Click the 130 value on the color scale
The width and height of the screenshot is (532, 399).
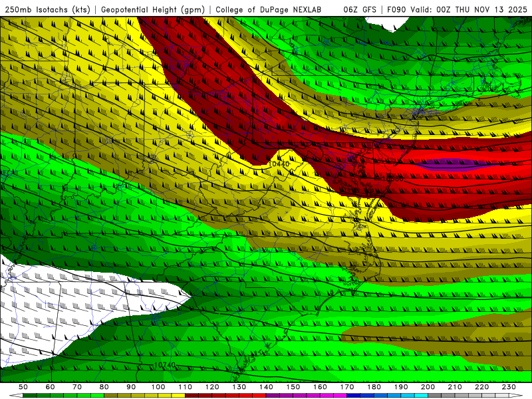[x=239, y=387]
